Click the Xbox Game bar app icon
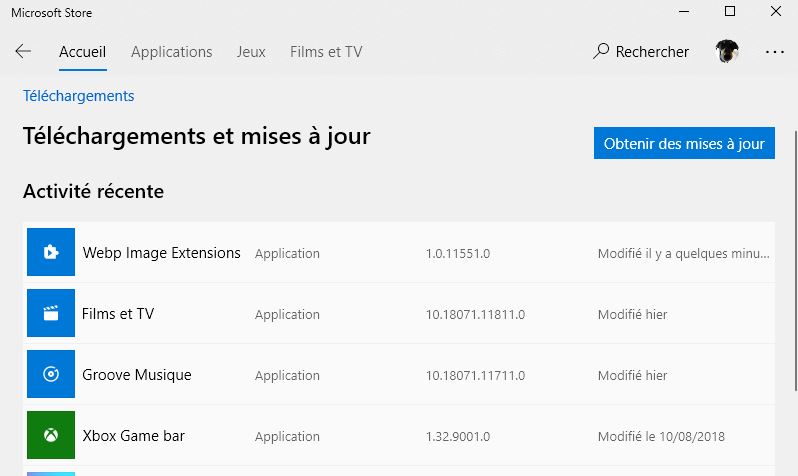The image size is (798, 476). click(51, 435)
